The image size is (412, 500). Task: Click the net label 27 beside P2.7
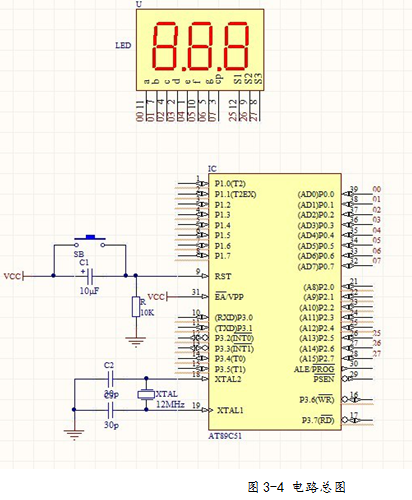[377, 354]
